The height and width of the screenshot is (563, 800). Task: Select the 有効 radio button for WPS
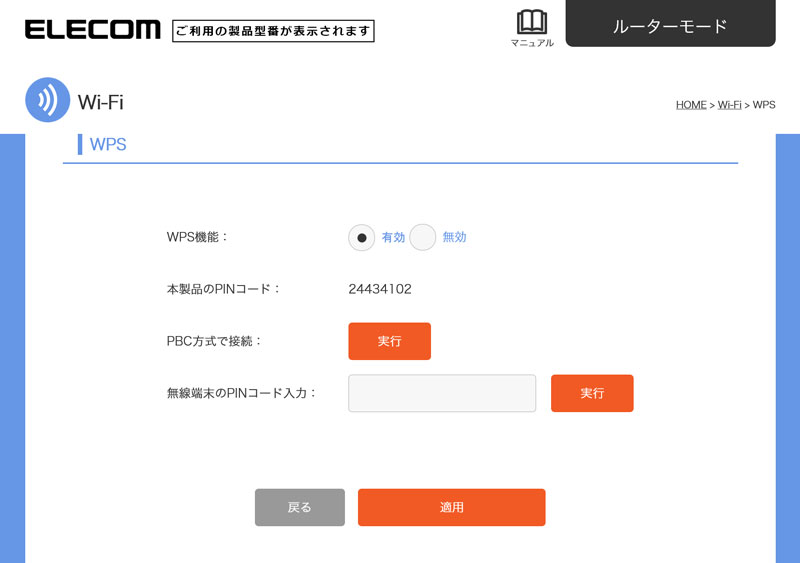(362, 237)
